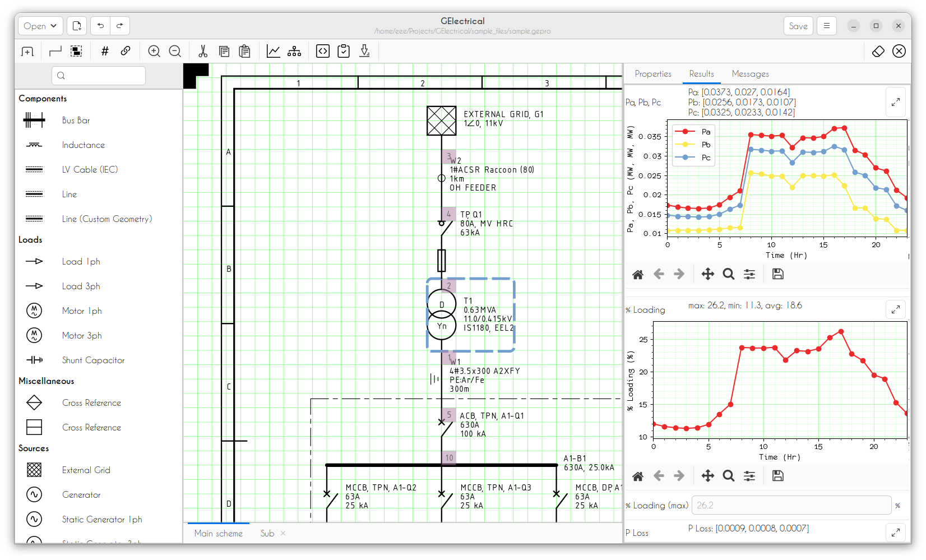
Task: Select the Load 1ph component
Action: (x=99, y=261)
